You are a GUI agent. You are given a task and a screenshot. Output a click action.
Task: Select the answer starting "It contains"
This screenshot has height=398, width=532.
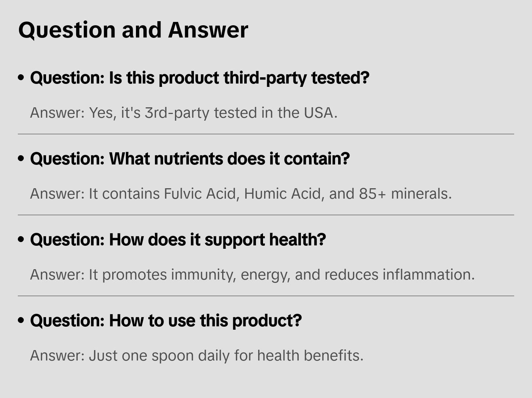coord(241,194)
